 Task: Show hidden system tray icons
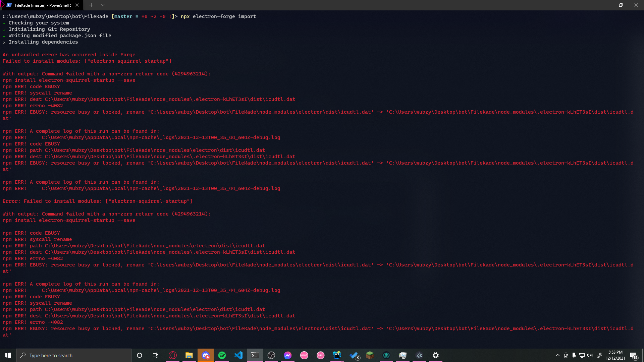[x=557, y=355]
